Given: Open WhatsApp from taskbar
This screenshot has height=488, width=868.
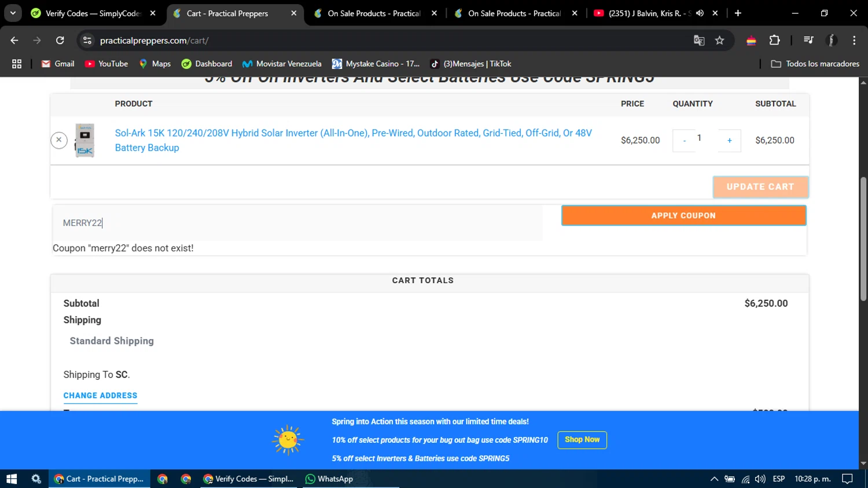Looking at the screenshot, I should pos(329,479).
